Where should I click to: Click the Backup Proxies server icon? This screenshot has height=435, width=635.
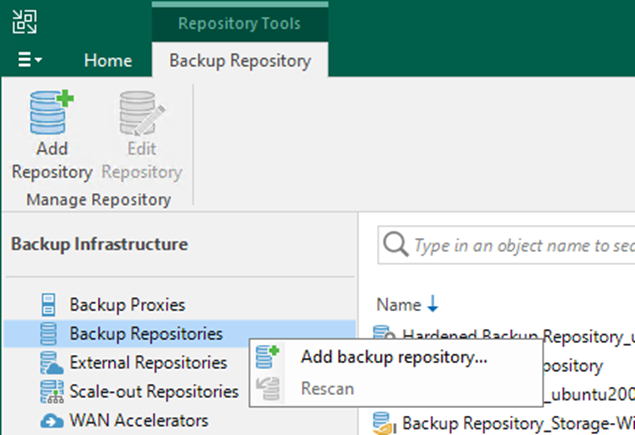[48, 305]
